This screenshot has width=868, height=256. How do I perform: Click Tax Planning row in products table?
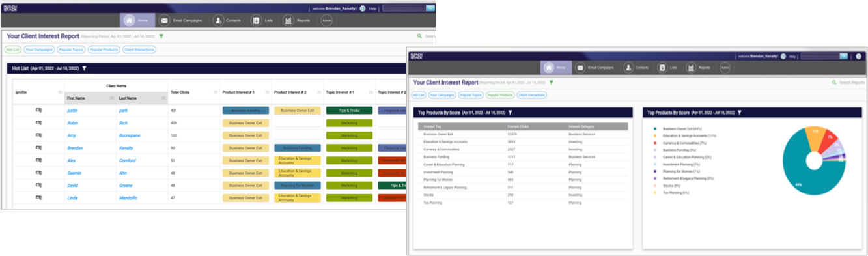click(x=522, y=203)
